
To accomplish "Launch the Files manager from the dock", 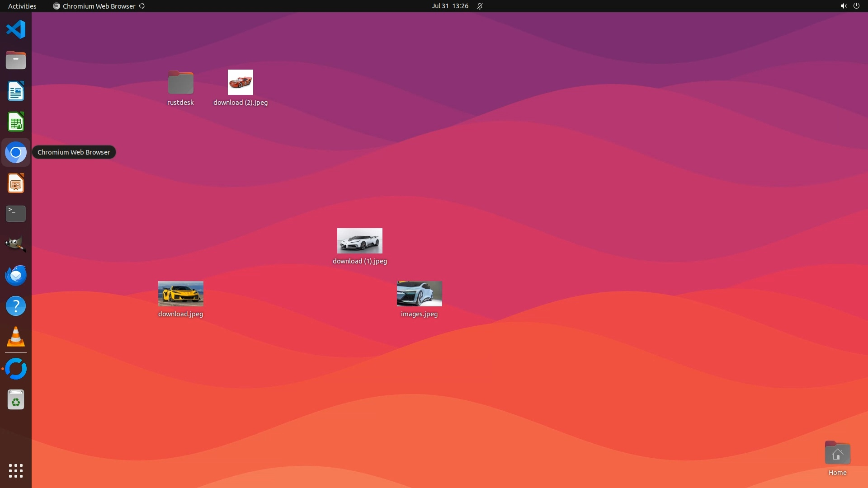I will click(x=16, y=60).
